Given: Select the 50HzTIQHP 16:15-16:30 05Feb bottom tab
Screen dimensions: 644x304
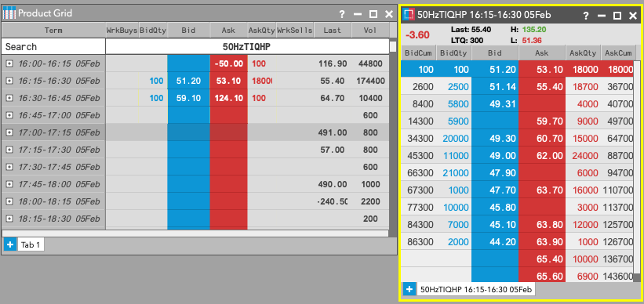Looking at the screenshot, I should coord(475,289).
